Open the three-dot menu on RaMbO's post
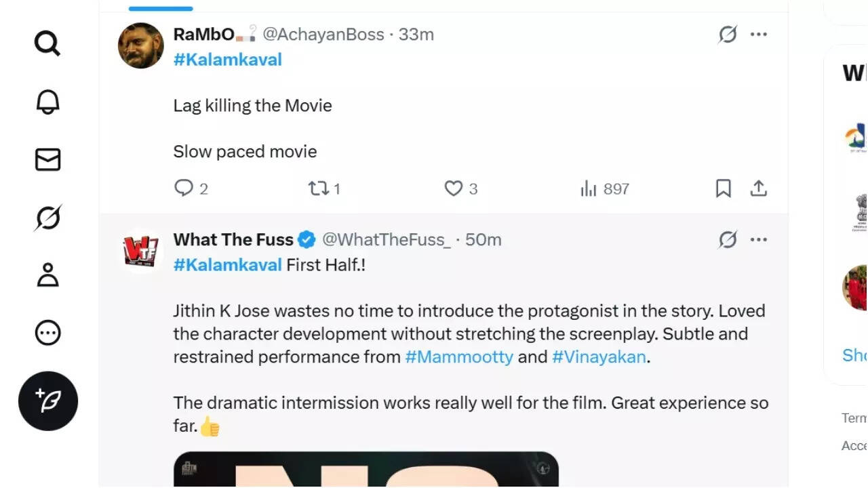868x488 pixels. click(x=759, y=34)
